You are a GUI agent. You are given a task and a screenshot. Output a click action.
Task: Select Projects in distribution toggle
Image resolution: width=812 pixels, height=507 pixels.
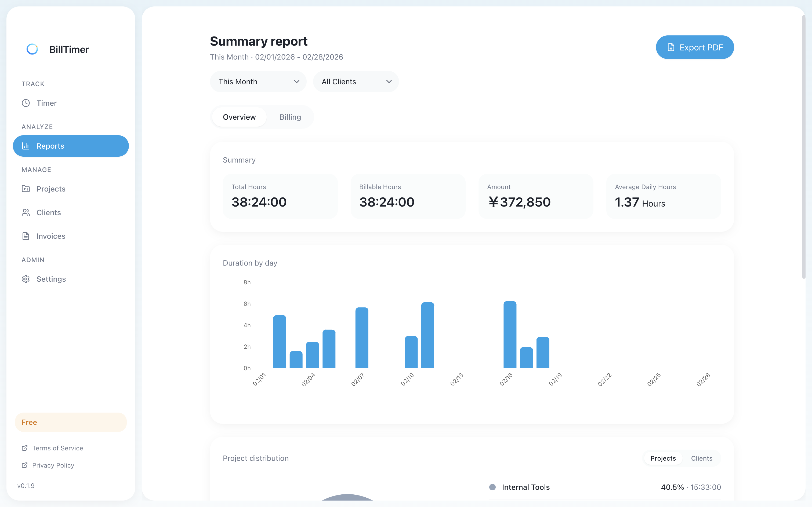tap(663, 458)
